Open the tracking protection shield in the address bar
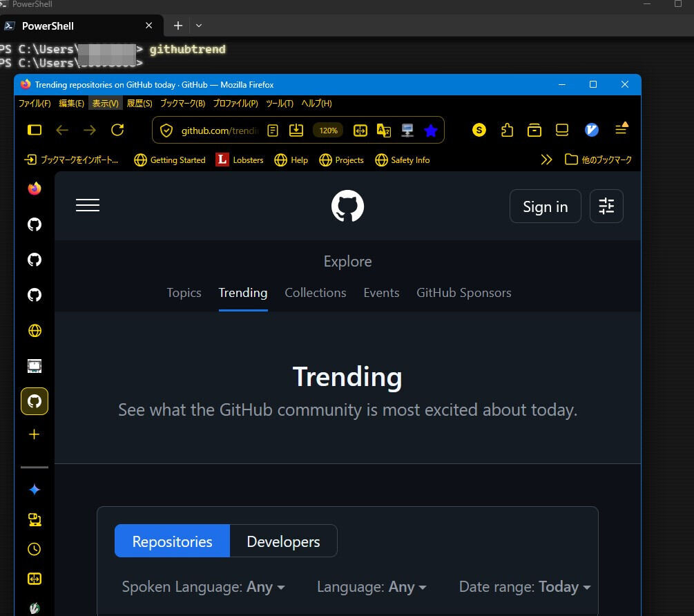This screenshot has width=694, height=616. coord(166,131)
